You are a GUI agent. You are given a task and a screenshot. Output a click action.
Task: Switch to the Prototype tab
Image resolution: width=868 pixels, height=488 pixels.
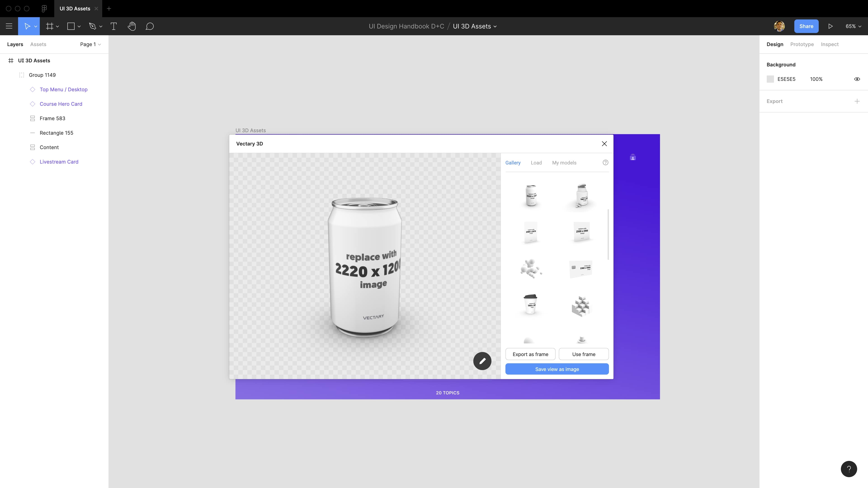point(802,44)
